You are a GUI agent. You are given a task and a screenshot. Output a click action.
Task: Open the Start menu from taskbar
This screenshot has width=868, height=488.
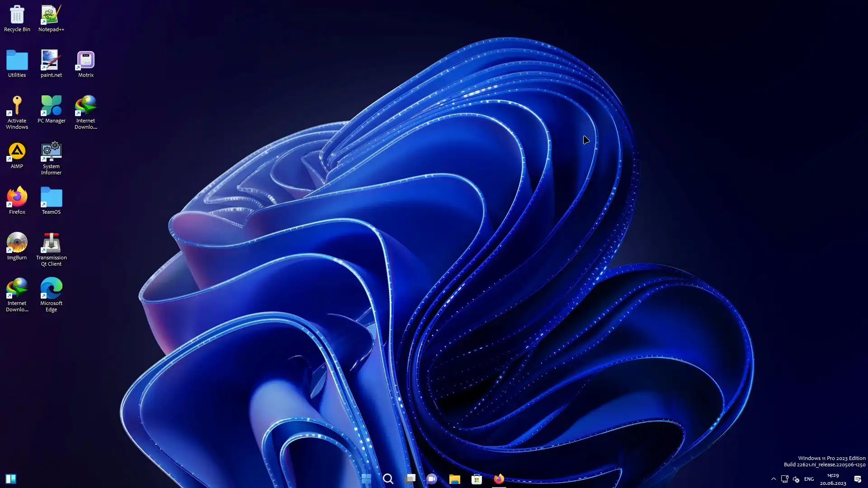(366, 479)
